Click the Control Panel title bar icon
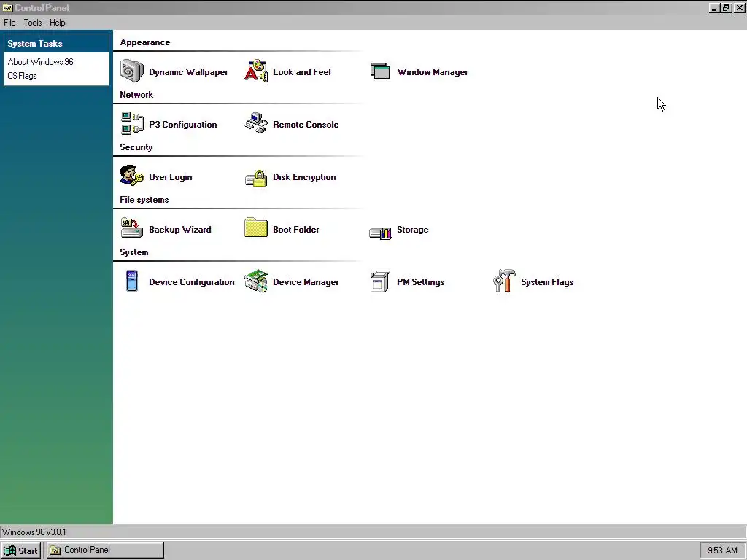 (x=7, y=7)
